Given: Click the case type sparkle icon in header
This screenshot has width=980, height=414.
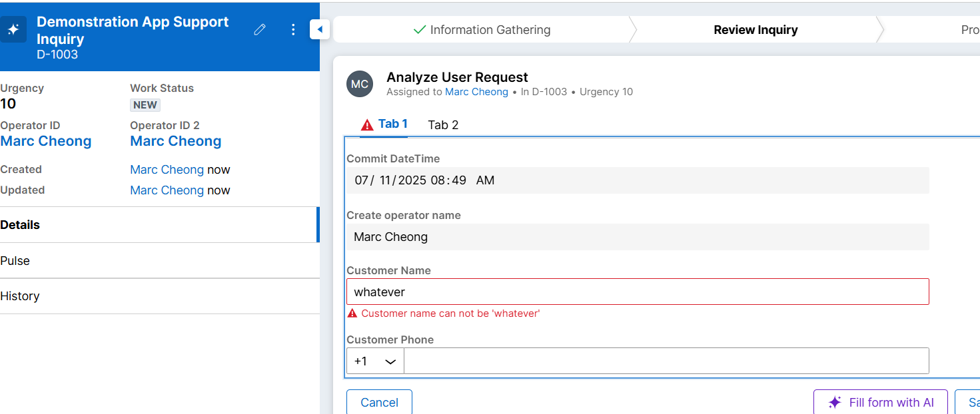Looking at the screenshot, I should point(13,30).
